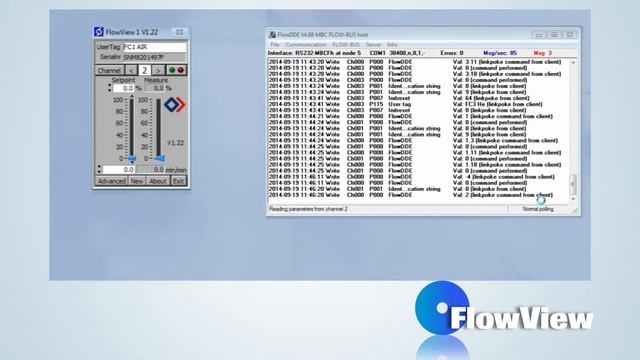
Task: Click the Msg/sec counter in blue
Action: pyautogui.click(x=500, y=53)
